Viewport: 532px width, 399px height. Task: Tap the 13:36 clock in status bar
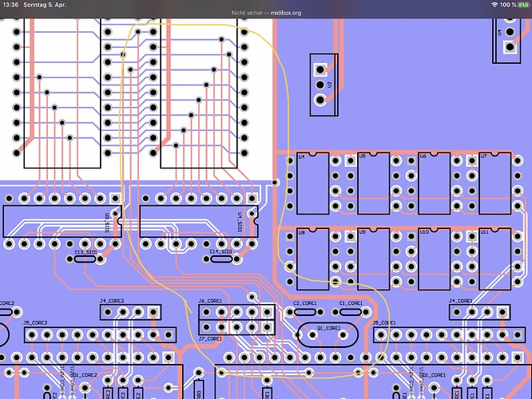click(x=10, y=5)
